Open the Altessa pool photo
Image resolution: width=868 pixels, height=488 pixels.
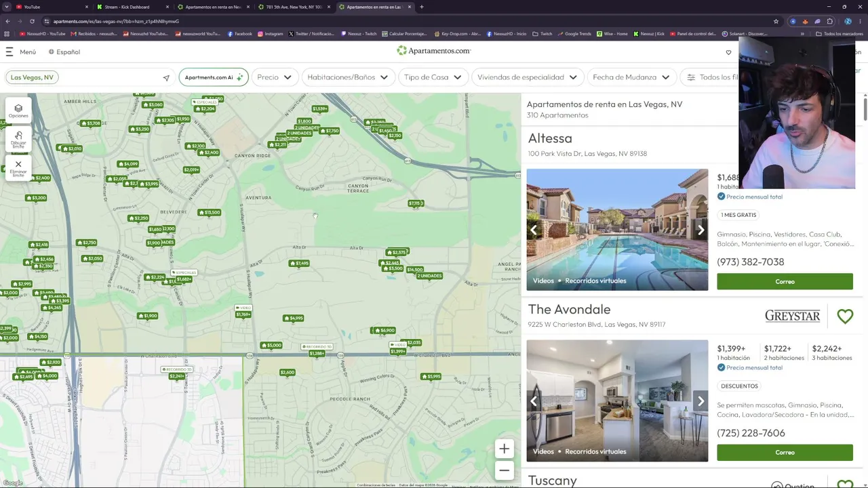click(617, 230)
